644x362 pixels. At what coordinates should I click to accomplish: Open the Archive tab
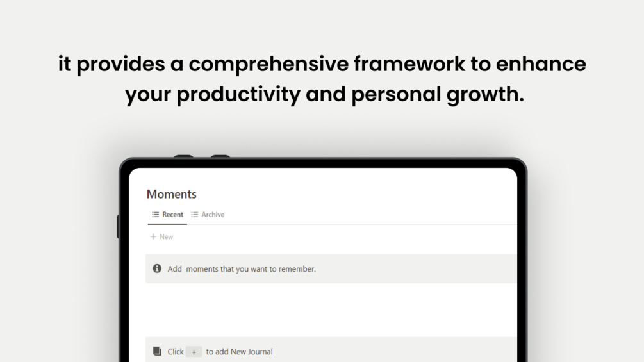click(213, 215)
